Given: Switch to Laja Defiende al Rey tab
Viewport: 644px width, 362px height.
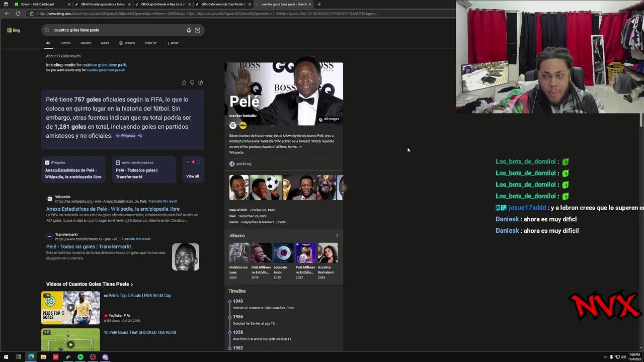Looking at the screenshot, I should 160,4.
